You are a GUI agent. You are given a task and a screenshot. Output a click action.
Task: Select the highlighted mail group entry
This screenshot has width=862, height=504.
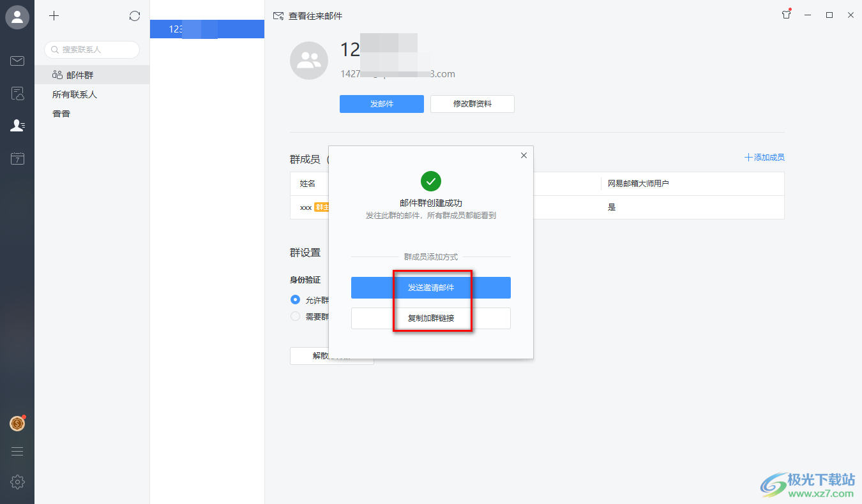pyautogui.click(x=207, y=29)
